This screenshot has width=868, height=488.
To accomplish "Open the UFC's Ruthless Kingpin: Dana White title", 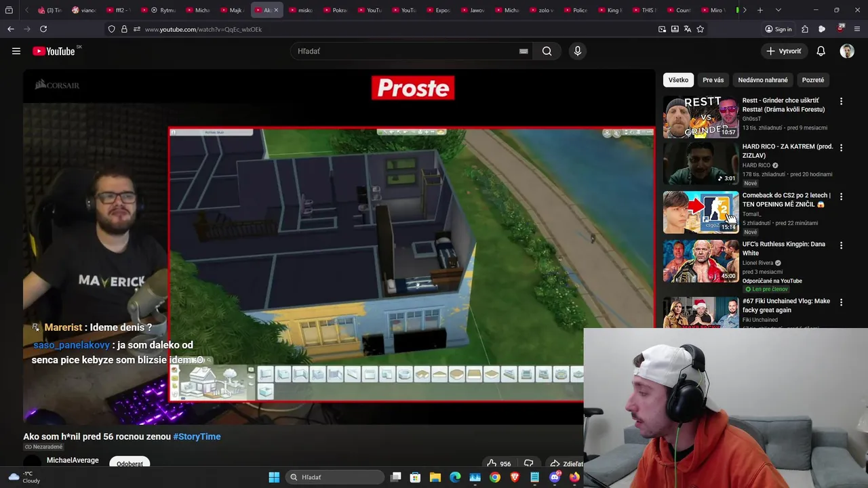I will tap(784, 249).
